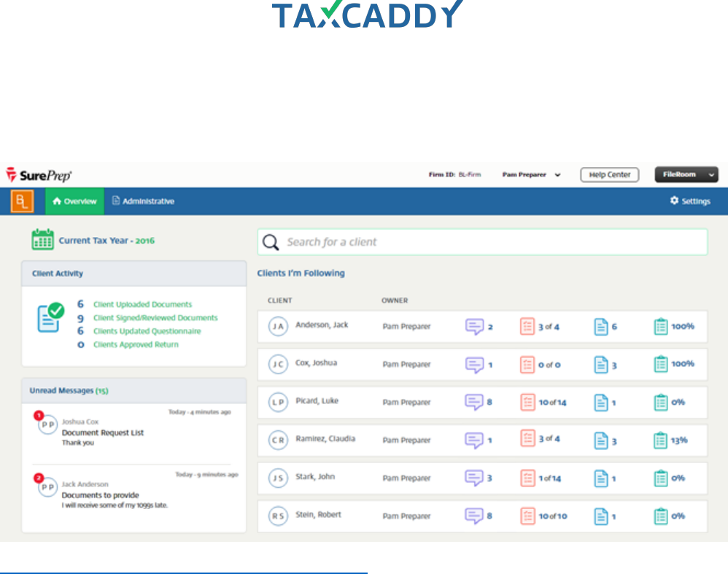The height and width of the screenshot is (574, 728).
Task: Open Cox, Joshua questionnaire icon
Action: click(661, 364)
